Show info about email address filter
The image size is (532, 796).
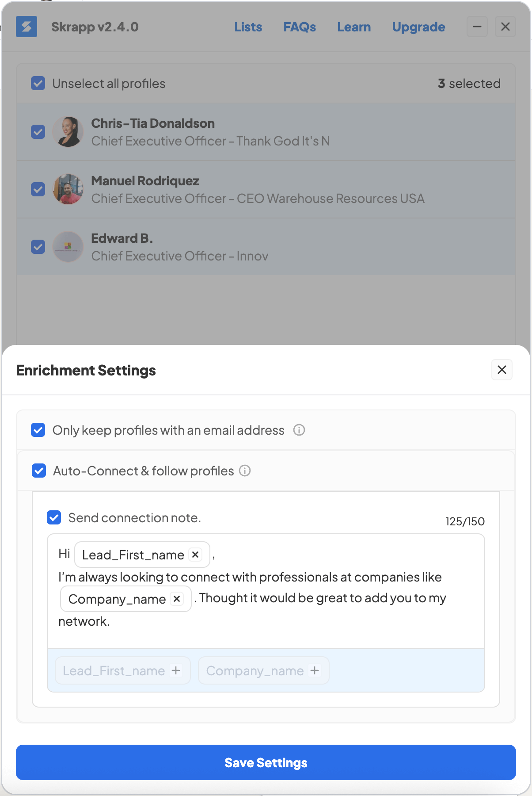(299, 430)
